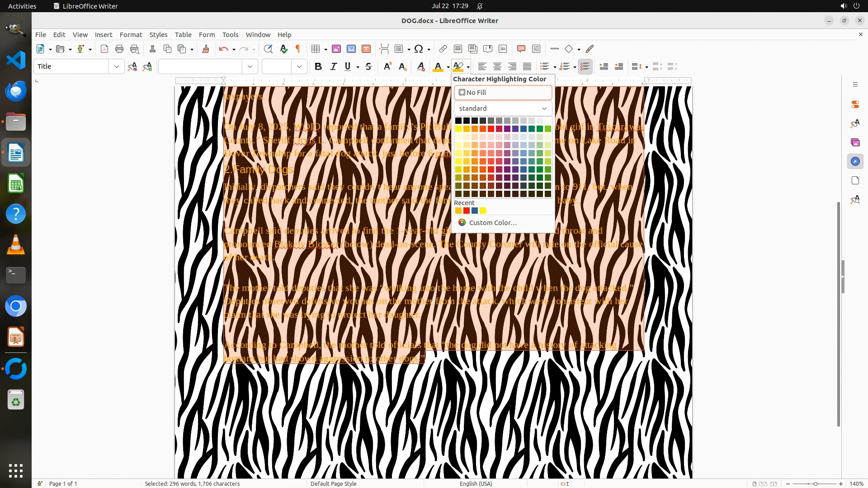868x488 pixels.
Task: Click the Strikethrough formatting icon
Action: 368,66
